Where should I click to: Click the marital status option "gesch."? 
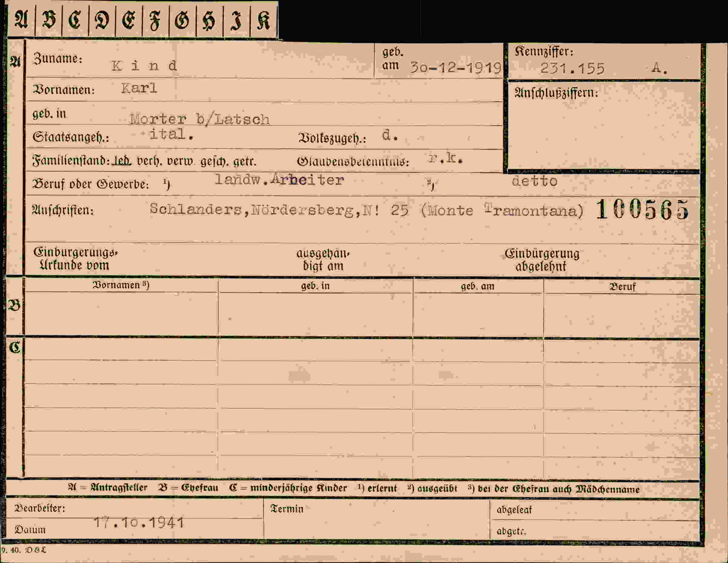214,162
